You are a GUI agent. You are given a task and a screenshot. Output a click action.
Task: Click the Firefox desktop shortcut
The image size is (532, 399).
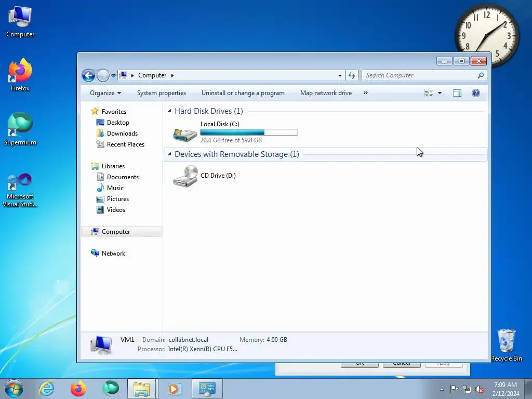[x=20, y=75]
